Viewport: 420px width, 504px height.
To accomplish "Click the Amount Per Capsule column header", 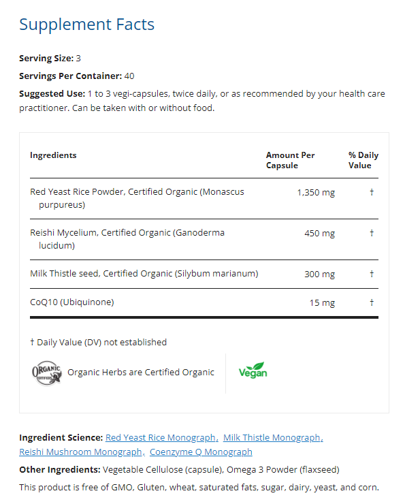I will [290, 160].
